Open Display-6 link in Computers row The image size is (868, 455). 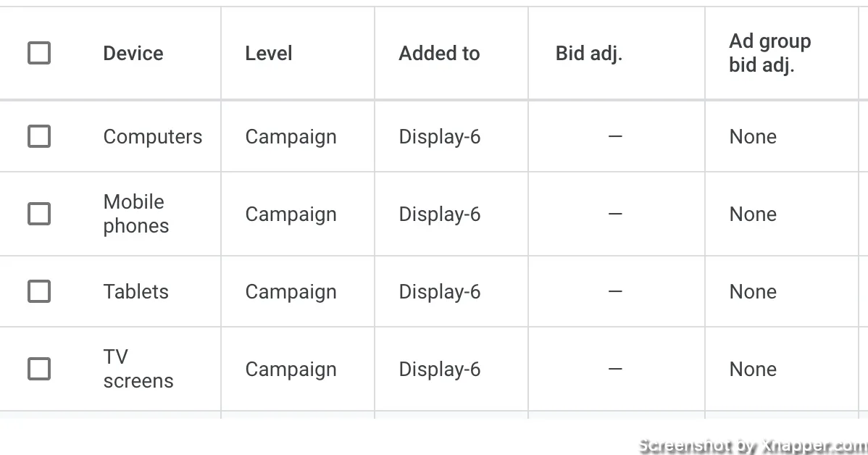tap(440, 137)
